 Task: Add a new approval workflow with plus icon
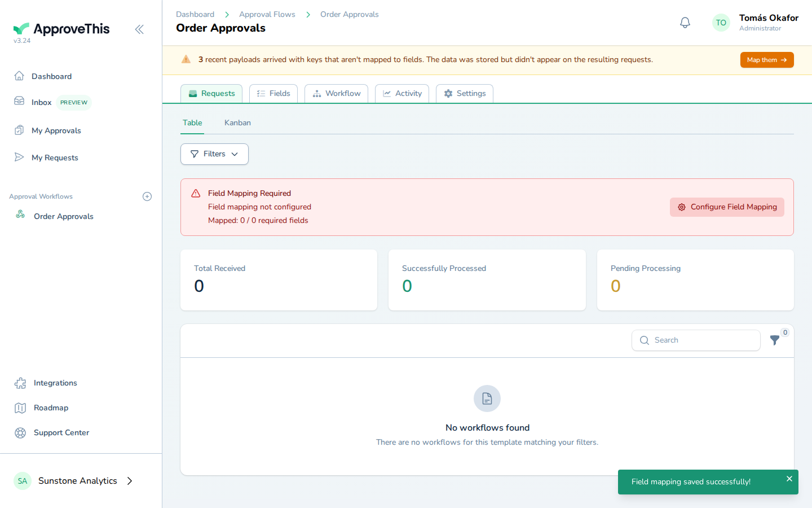coord(147,196)
